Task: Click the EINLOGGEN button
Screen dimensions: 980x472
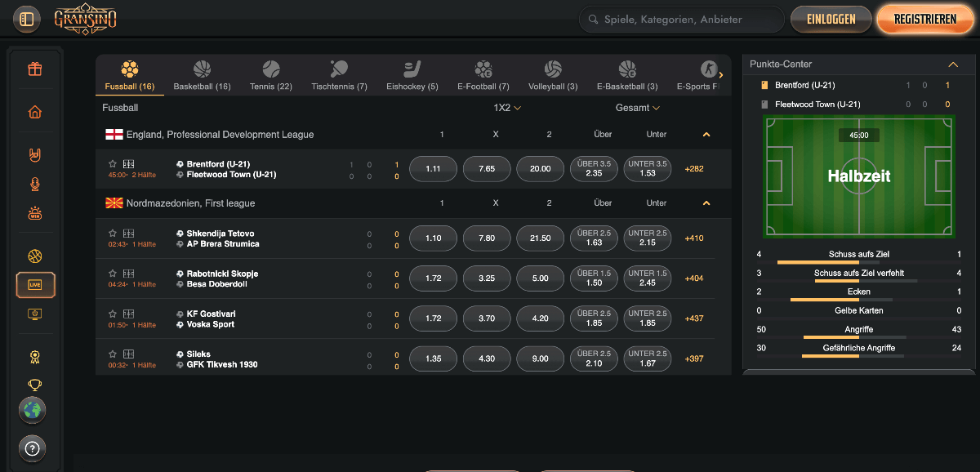Action: pos(831,20)
